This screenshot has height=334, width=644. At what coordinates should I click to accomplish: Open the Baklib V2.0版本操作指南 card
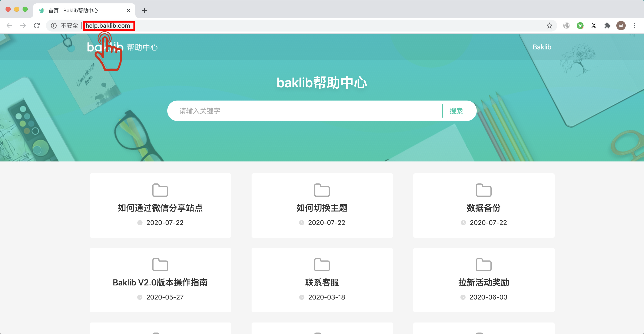pos(160,280)
